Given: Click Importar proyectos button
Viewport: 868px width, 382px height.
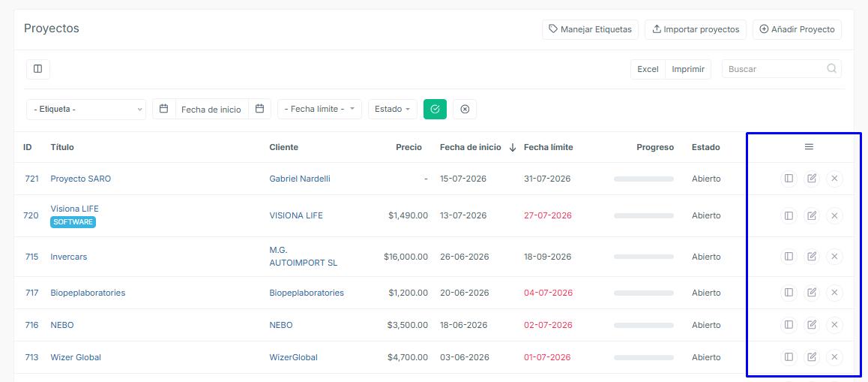Looking at the screenshot, I should coord(696,29).
